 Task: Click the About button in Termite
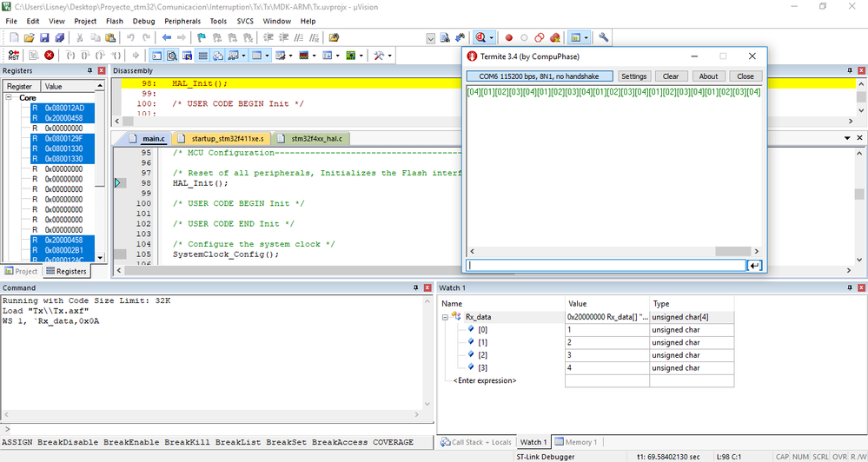click(x=708, y=76)
